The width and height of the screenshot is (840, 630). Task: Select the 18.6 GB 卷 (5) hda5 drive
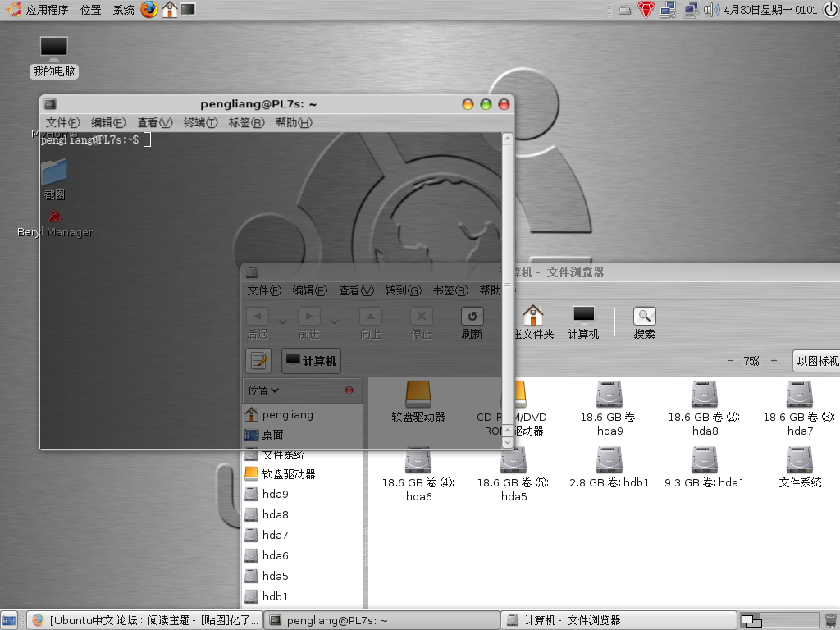514,474
